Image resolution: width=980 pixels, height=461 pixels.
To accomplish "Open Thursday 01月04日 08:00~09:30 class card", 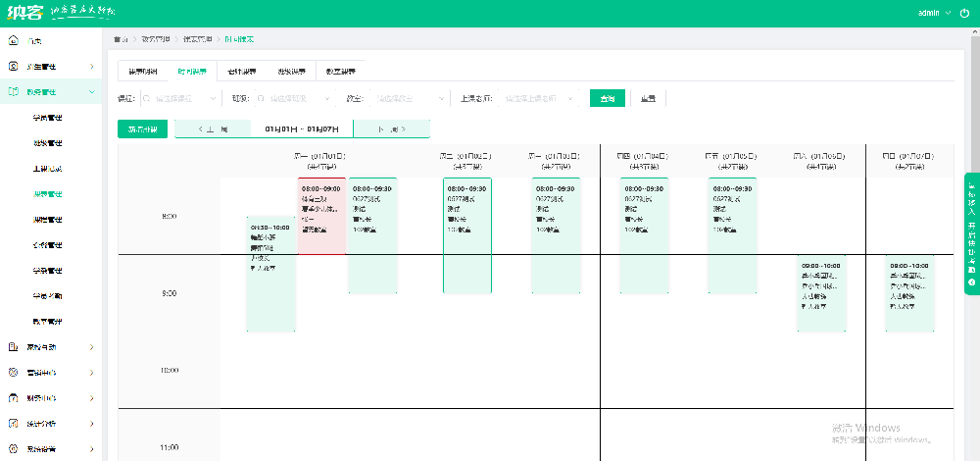I will 645,235.
